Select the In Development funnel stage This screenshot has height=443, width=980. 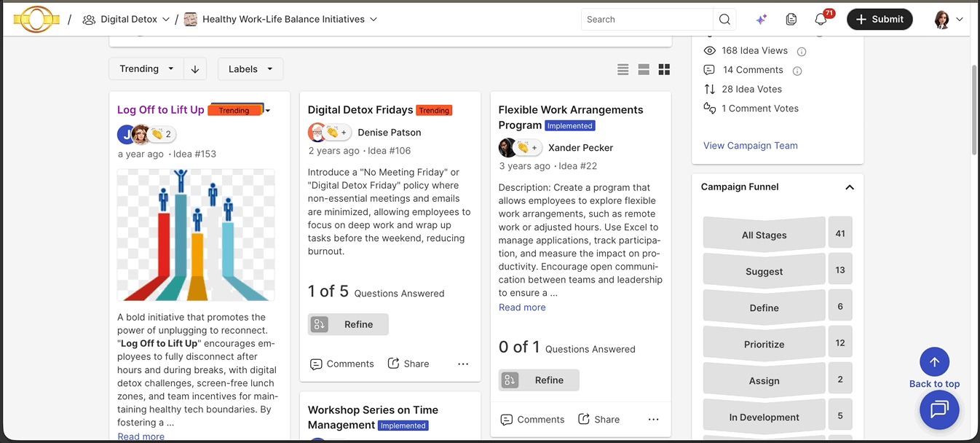coord(764,417)
